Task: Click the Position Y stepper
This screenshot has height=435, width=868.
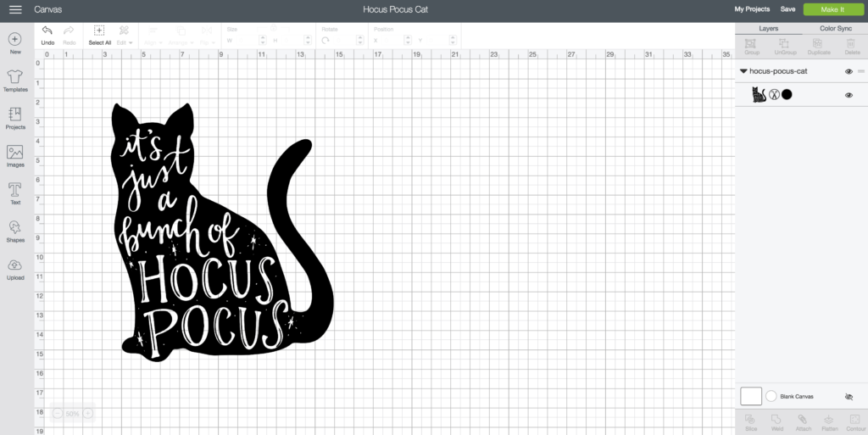Action: pos(453,40)
